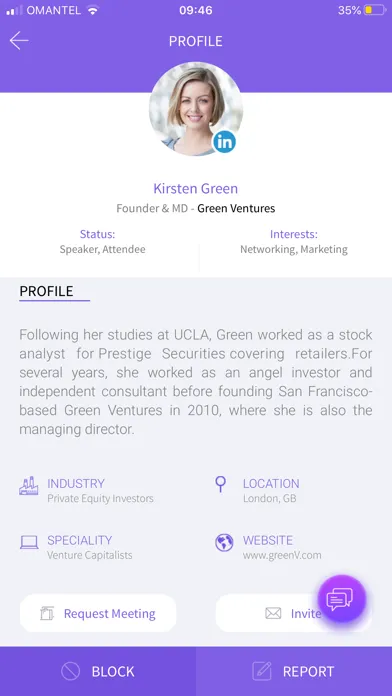Tap the Green Ventures company name
Viewport: 392px width, 696px height.
[x=236, y=208]
